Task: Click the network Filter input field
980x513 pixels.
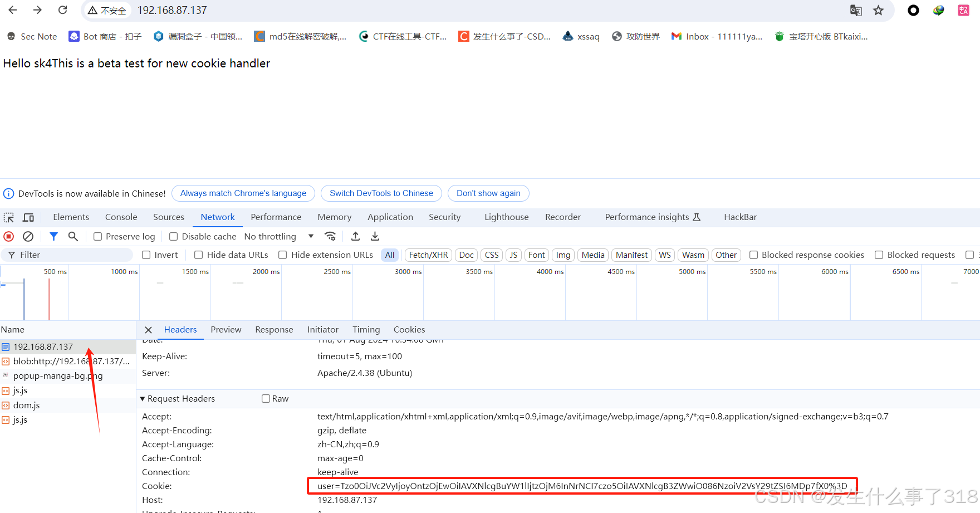Action: tap(72, 255)
